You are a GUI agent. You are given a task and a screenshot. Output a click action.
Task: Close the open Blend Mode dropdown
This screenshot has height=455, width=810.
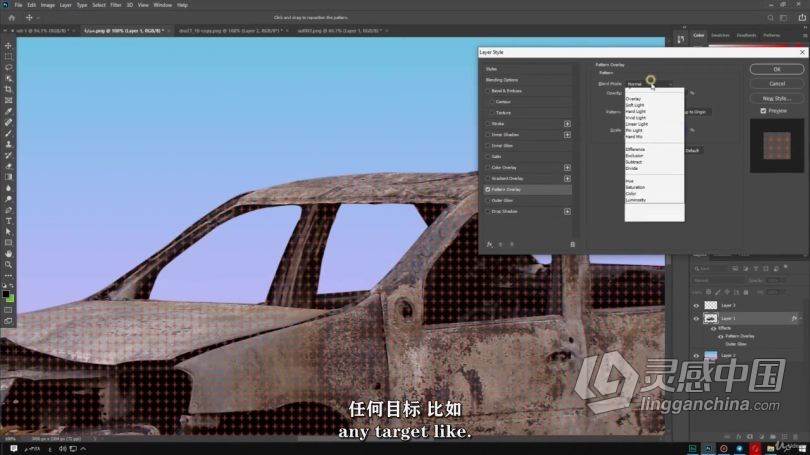click(649, 84)
